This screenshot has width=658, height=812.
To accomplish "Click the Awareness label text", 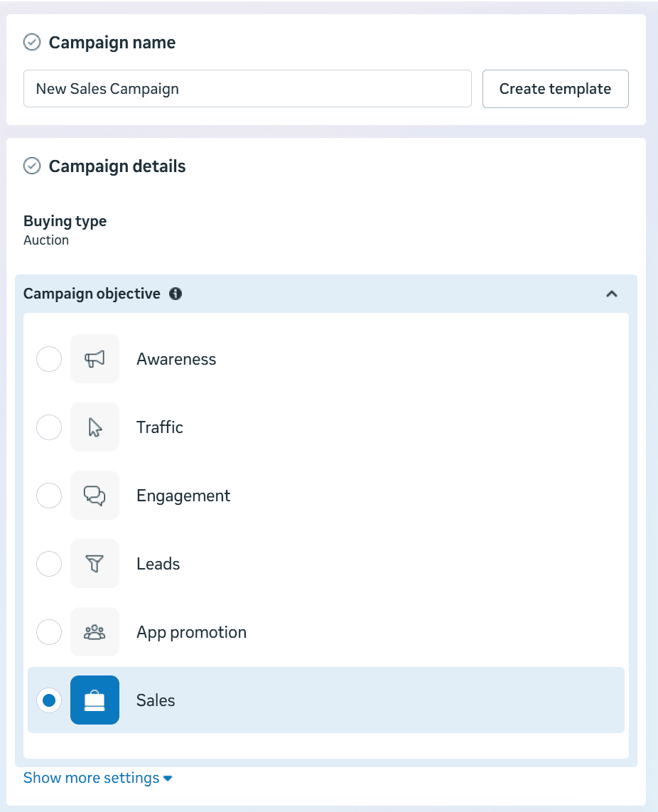I will pyautogui.click(x=176, y=359).
